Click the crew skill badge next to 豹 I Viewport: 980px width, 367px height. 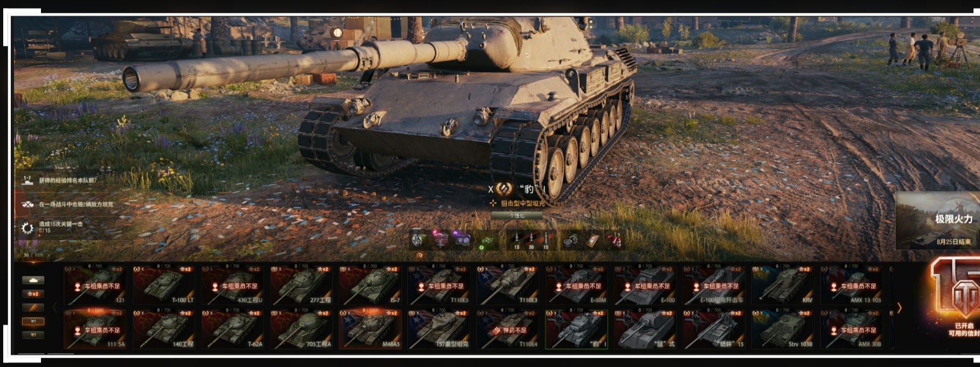coord(504,189)
